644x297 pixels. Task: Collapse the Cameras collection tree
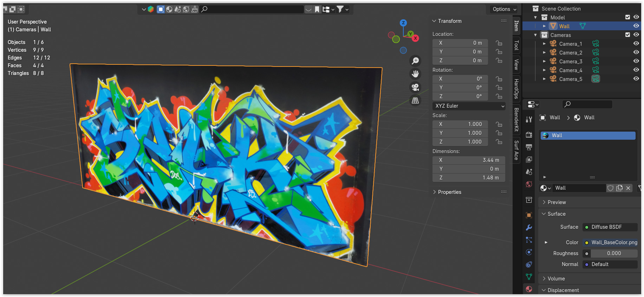pyautogui.click(x=535, y=35)
